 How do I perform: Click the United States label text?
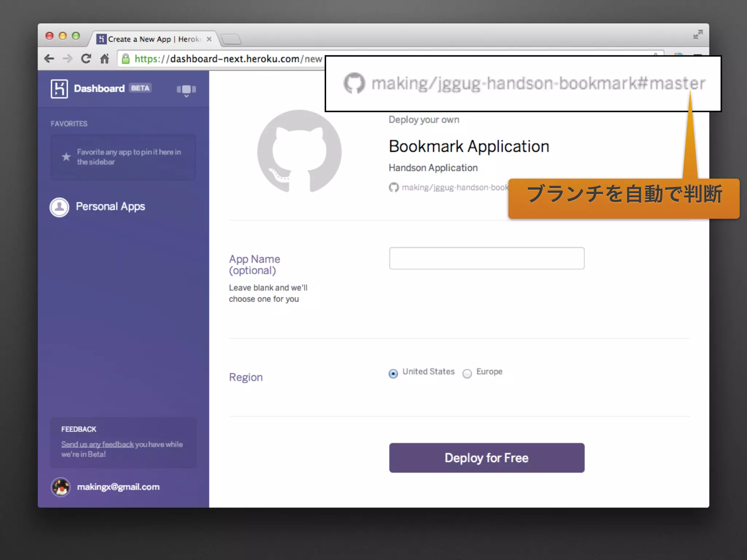[429, 372]
